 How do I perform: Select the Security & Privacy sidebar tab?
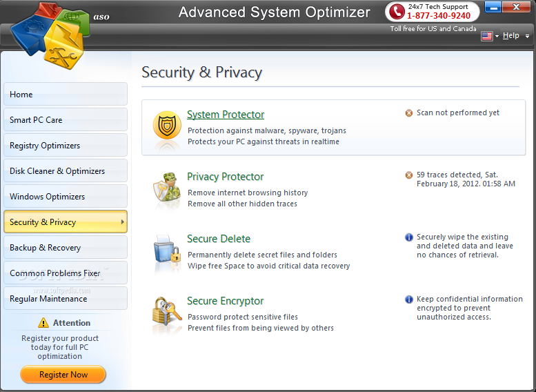coord(66,222)
